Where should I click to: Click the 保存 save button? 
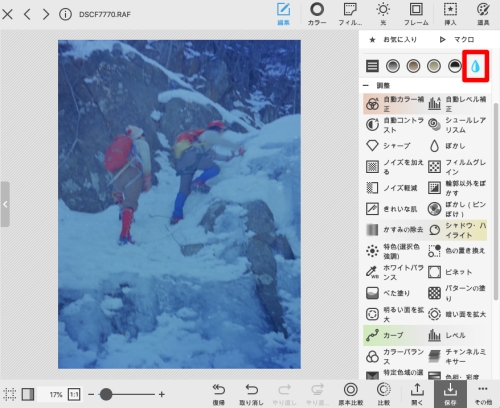pyautogui.click(x=450, y=394)
